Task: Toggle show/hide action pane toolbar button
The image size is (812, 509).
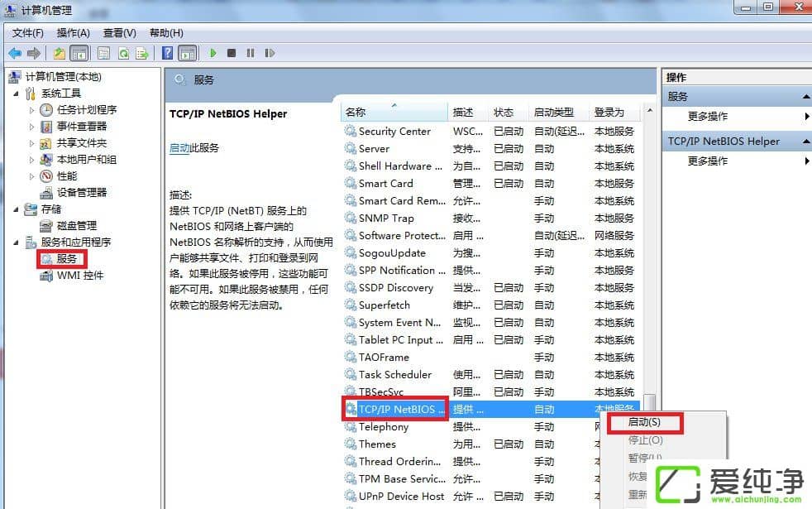Action: pos(188,54)
